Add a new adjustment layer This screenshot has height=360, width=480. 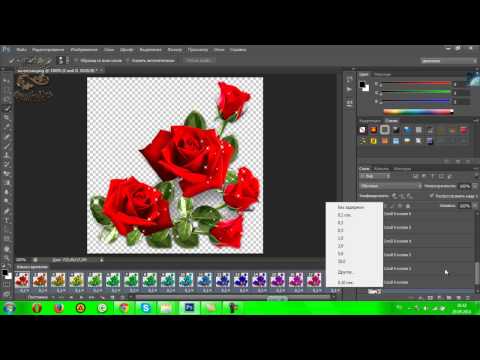tap(440, 297)
